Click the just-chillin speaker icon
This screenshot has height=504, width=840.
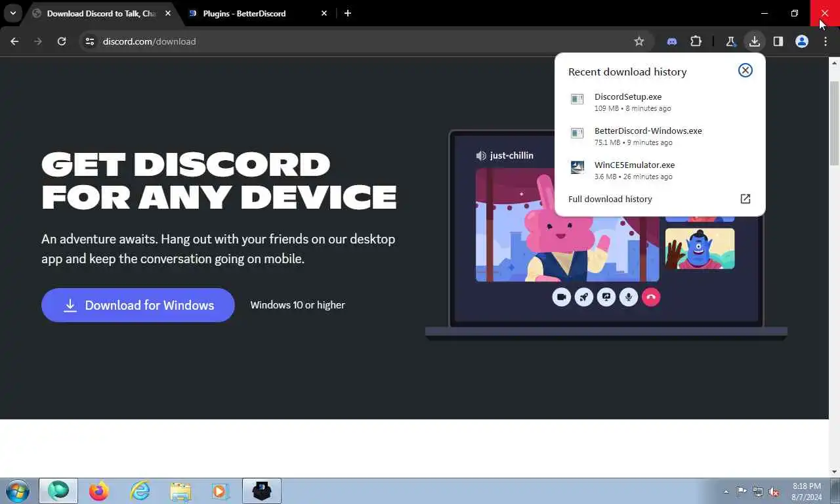point(481,156)
